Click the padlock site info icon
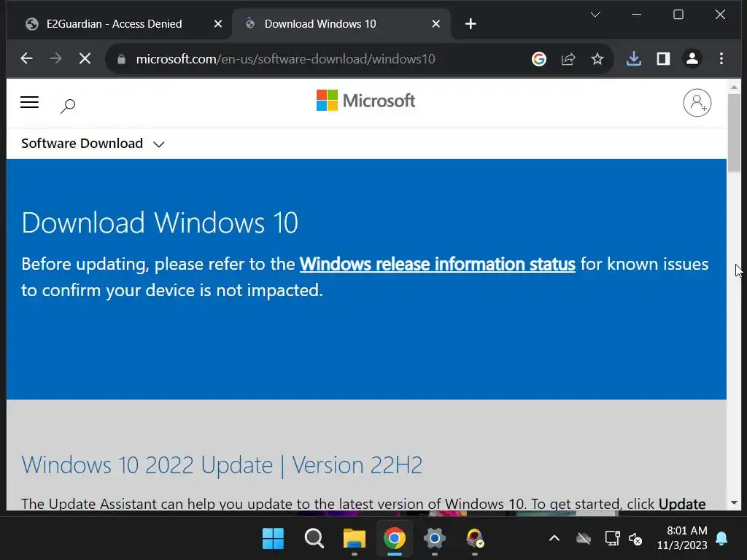 point(121,59)
